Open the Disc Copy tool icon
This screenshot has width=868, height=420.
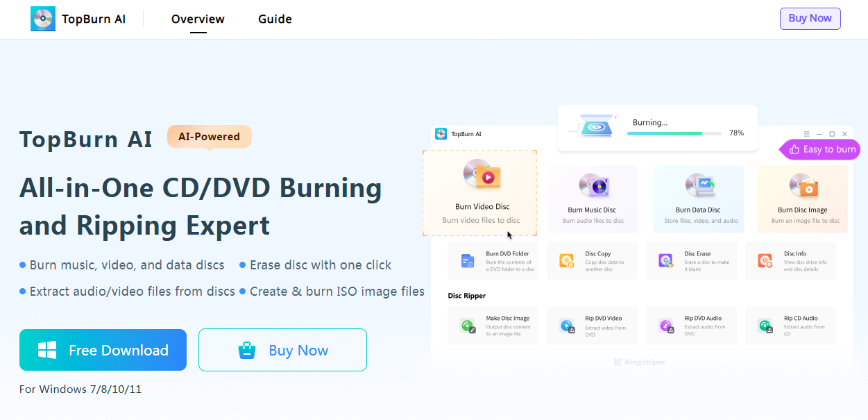tap(566, 261)
